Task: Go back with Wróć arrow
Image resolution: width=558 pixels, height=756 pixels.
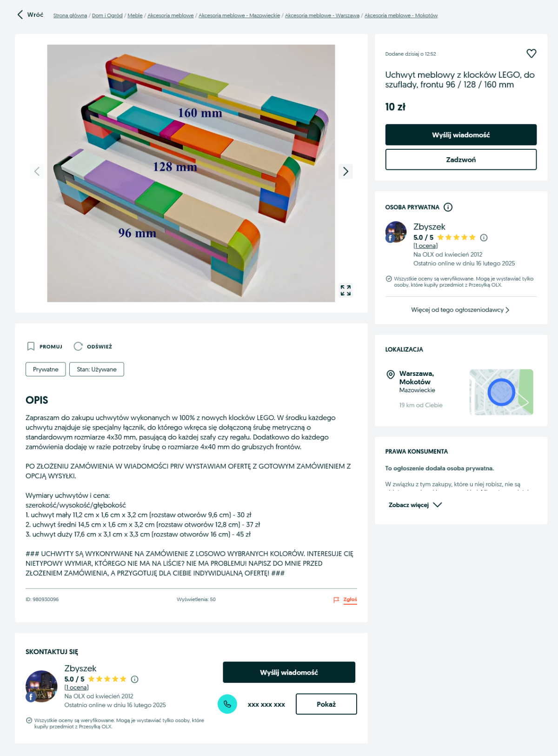Action: pyautogui.click(x=30, y=15)
